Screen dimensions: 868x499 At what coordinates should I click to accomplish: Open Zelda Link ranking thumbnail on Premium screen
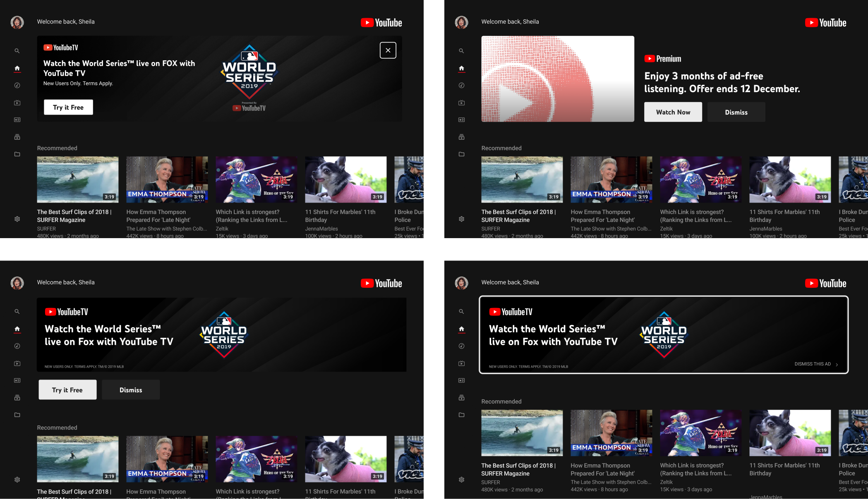[x=700, y=179]
